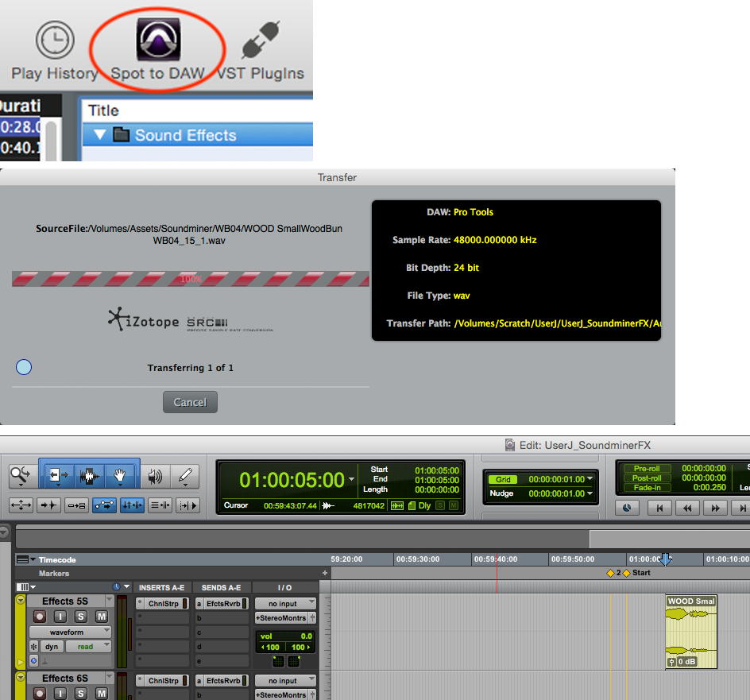Select the Grabber hand tool
This screenshot has width=750, height=700.
pos(120,476)
